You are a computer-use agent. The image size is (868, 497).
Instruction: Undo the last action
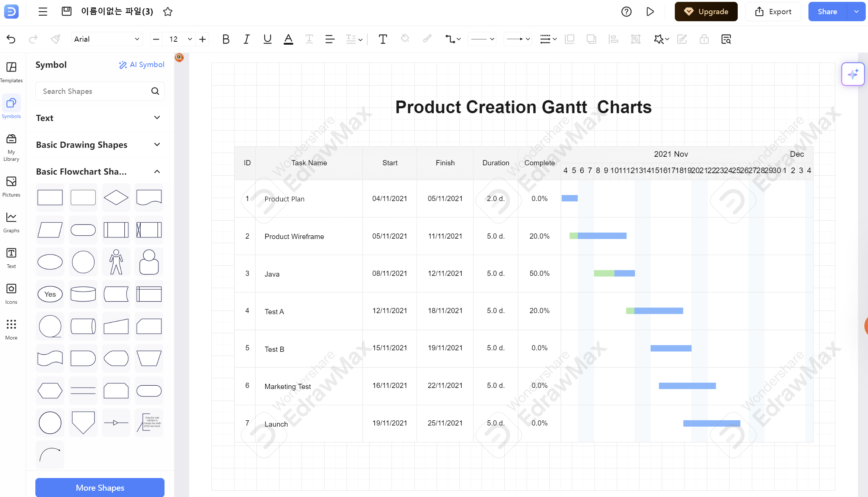click(x=11, y=39)
